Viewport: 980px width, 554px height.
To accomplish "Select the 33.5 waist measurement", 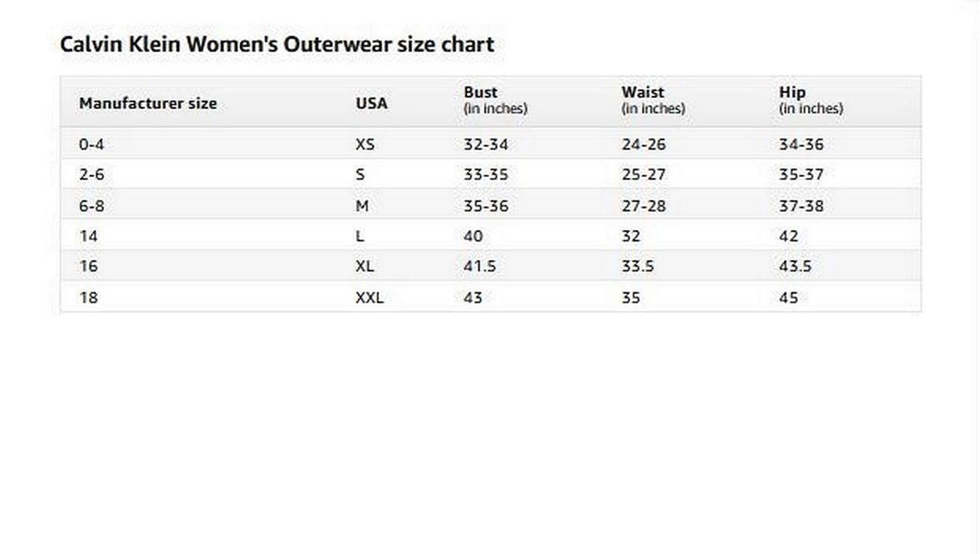I will pos(638,266).
